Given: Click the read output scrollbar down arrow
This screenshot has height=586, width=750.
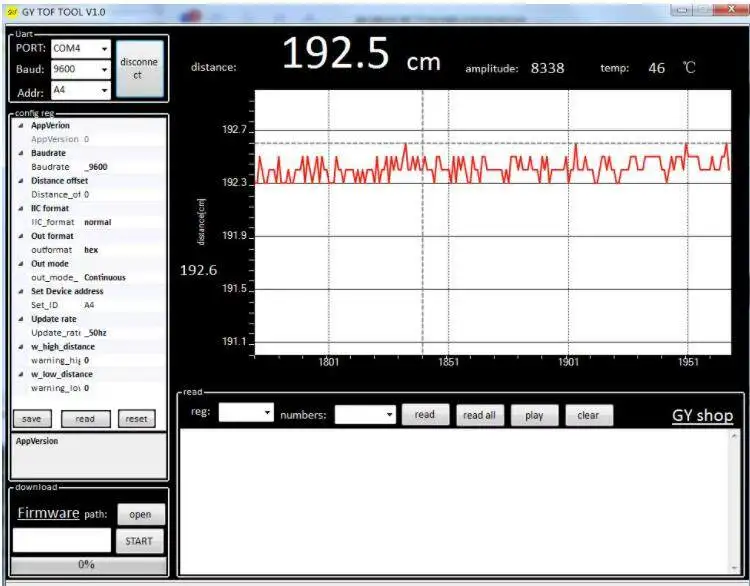Looking at the screenshot, I should tap(734, 568).
